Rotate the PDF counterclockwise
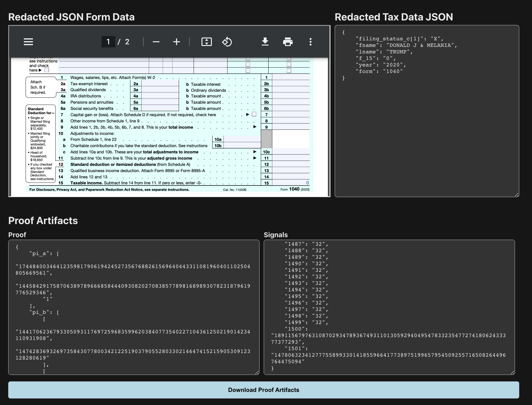 pos(227,42)
